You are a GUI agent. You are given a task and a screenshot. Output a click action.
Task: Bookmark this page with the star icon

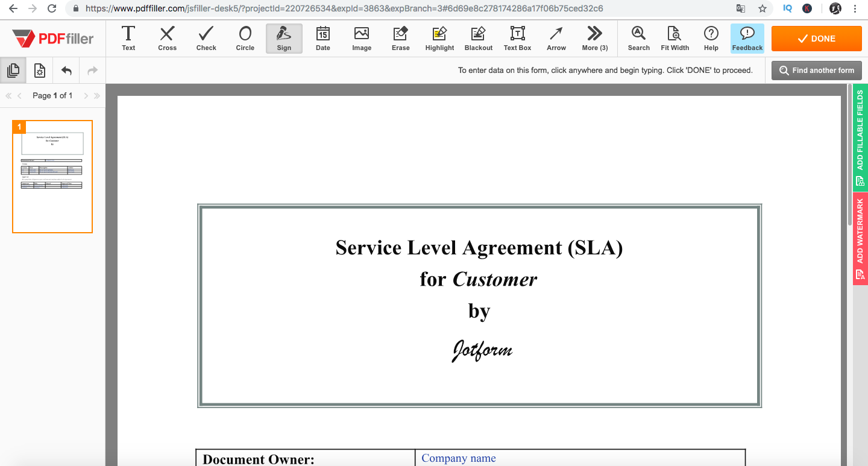(x=763, y=8)
